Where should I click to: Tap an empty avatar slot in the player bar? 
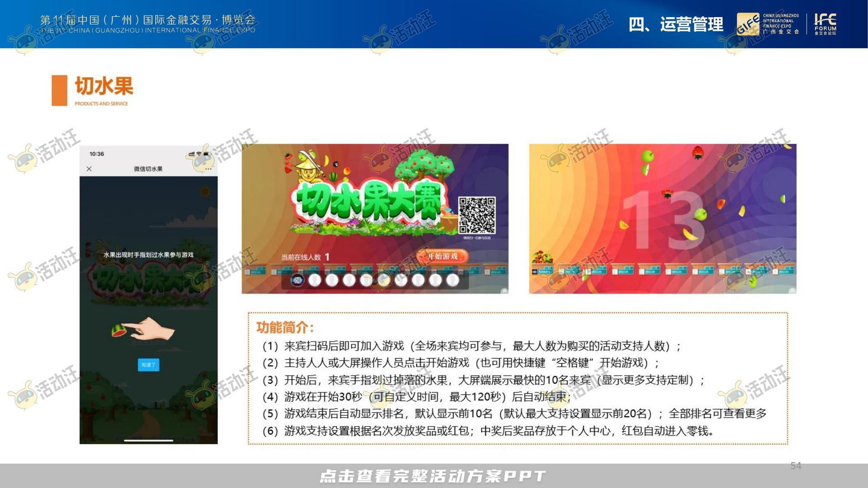point(332,280)
